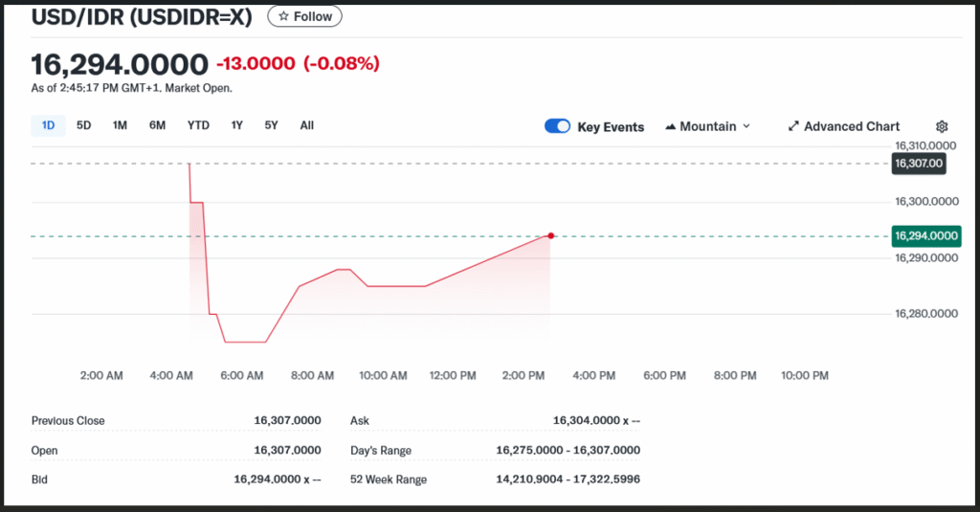Follow the USD/IDR currency pair
980x512 pixels.
304,16
